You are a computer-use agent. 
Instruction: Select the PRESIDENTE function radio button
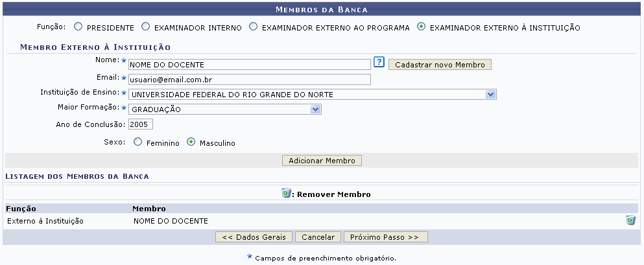(78, 28)
